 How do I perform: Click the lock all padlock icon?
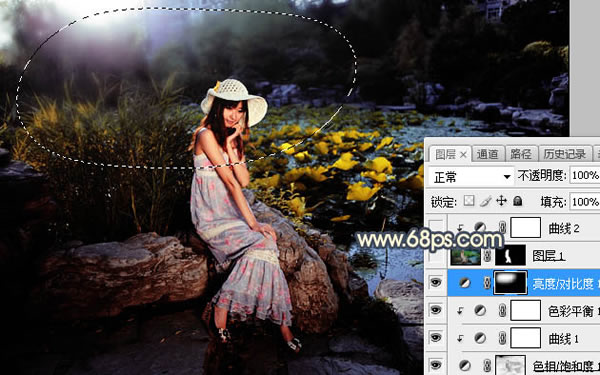pyautogui.click(x=517, y=201)
